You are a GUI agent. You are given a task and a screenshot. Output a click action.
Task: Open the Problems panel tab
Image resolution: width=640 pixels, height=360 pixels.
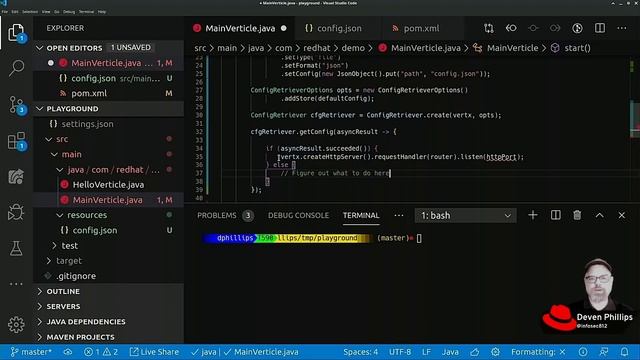(x=224, y=215)
